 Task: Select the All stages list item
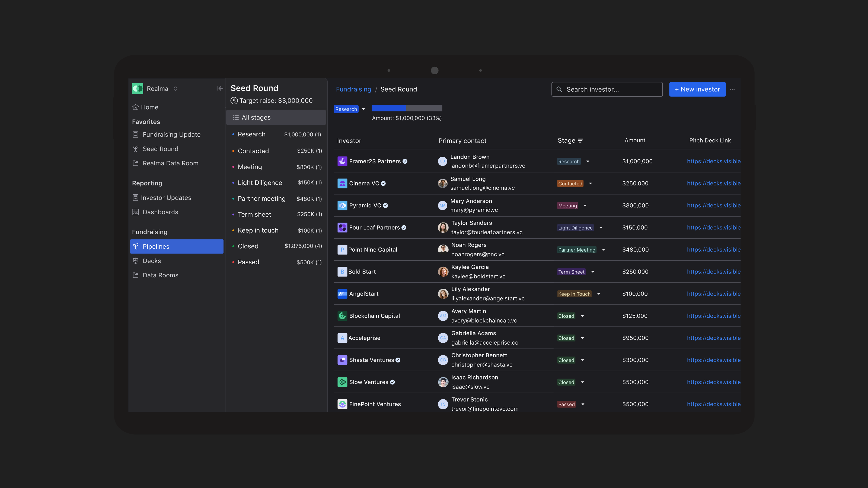tap(276, 117)
